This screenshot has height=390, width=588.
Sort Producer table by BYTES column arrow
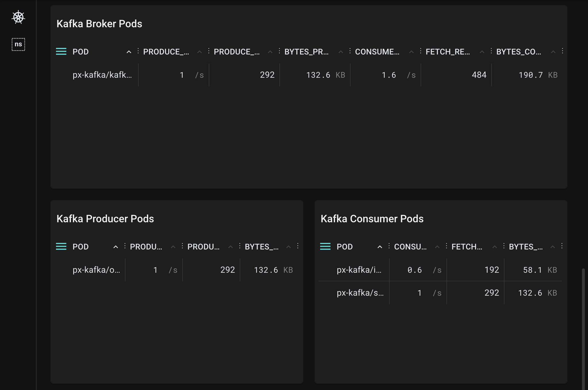(289, 247)
